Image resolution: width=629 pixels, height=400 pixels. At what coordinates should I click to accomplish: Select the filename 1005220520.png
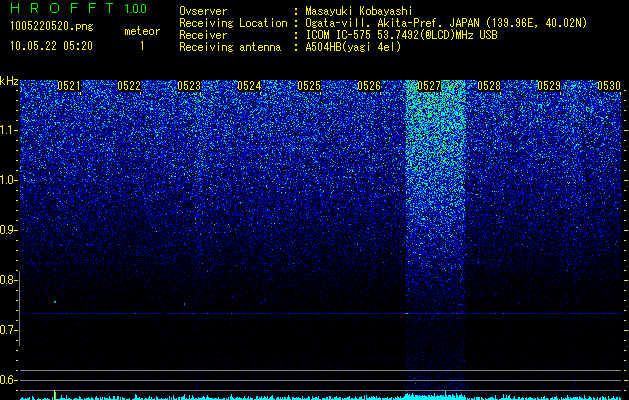pyautogui.click(x=52, y=27)
